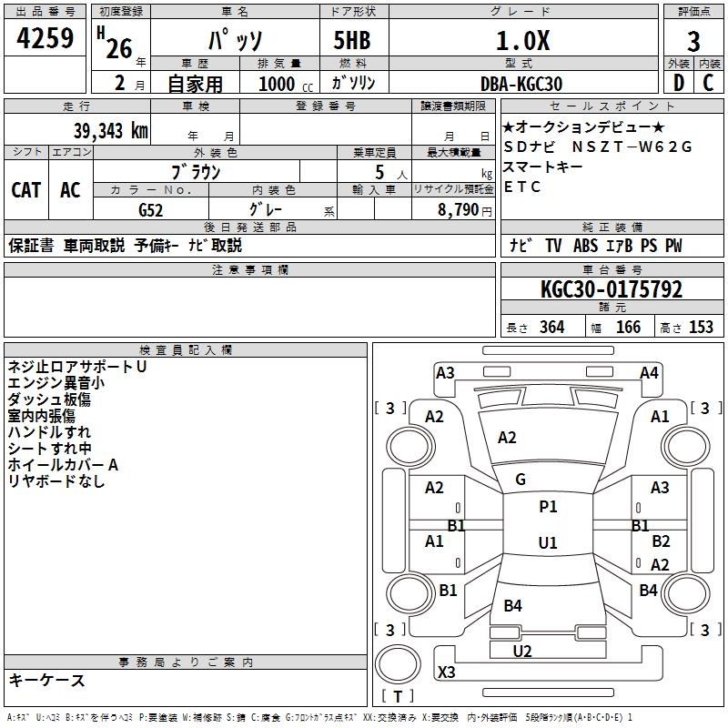
Task: Select the exterior grade D cell
Action: [678, 84]
